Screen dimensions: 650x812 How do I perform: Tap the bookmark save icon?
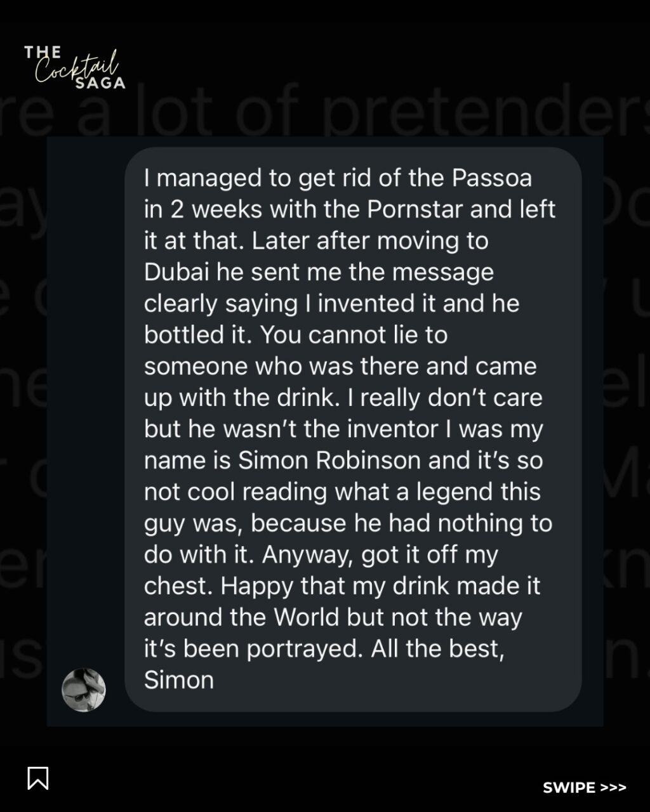pyautogui.click(x=38, y=778)
